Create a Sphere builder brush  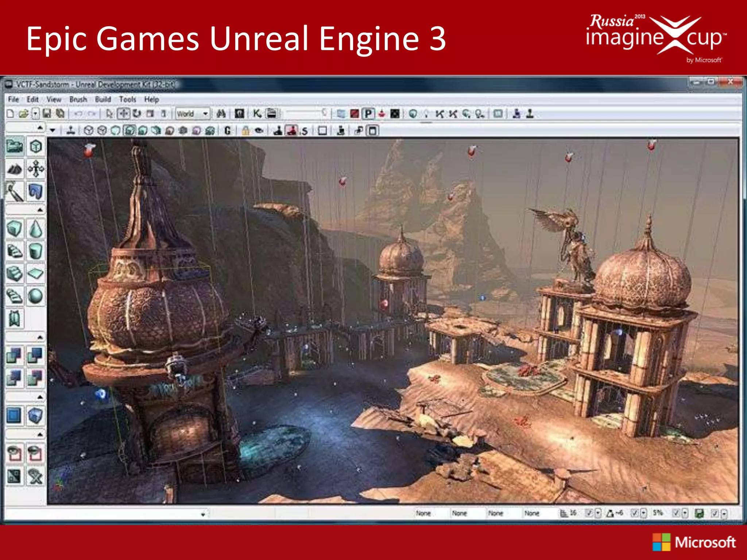coord(35,296)
